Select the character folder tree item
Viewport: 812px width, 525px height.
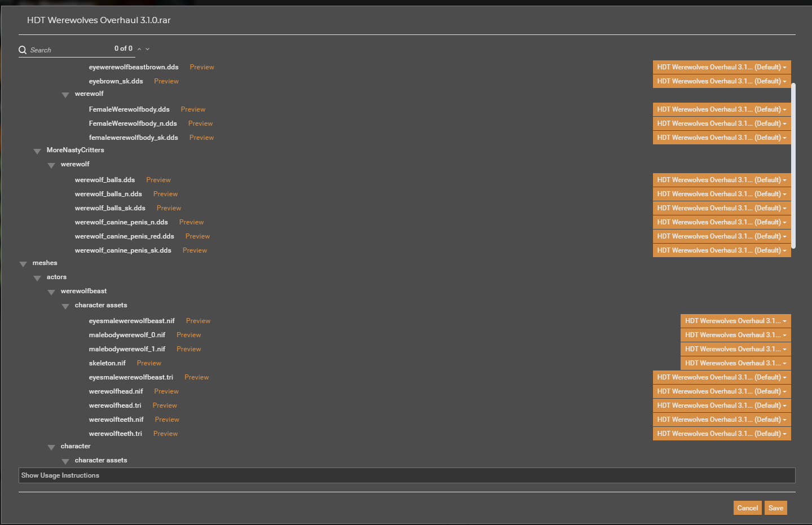pos(76,446)
